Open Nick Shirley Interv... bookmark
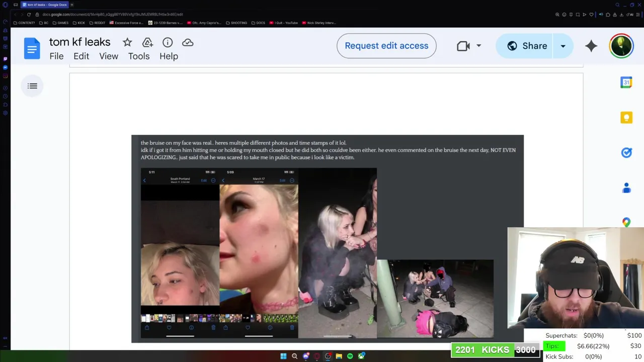The height and width of the screenshot is (362, 644). coord(318,23)
